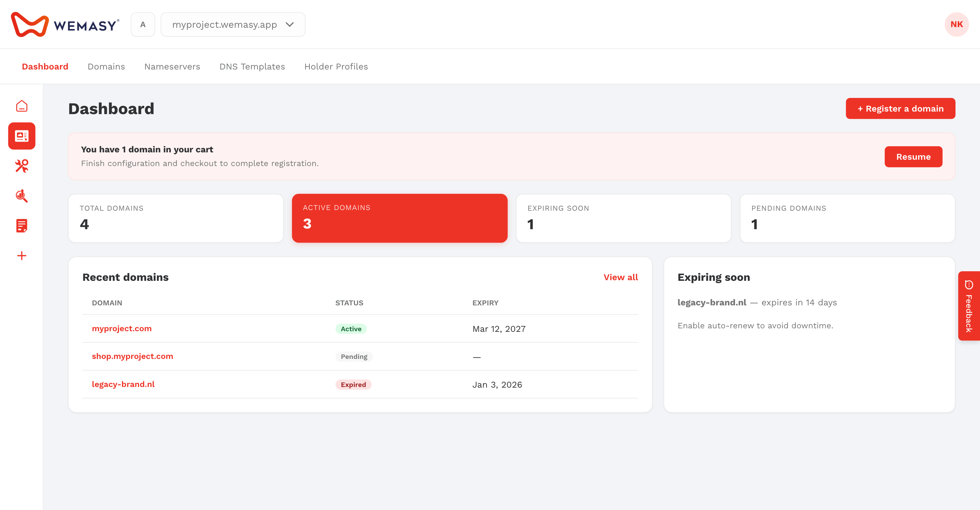Click legacy-brand.nl in Expiring soon panel
Viewport: 980px width, 510px height.
(x=711, y=302)
